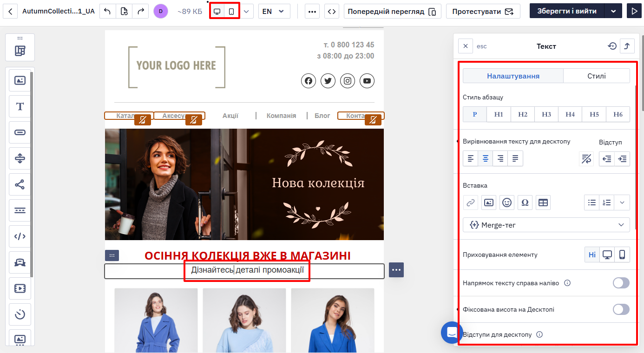Insert a link into the text

471,203
